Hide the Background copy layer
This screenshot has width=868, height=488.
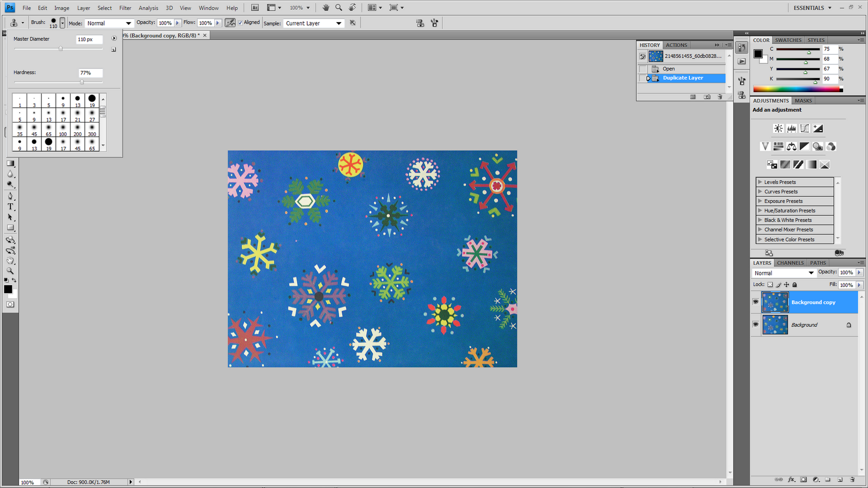click(756, 302)
